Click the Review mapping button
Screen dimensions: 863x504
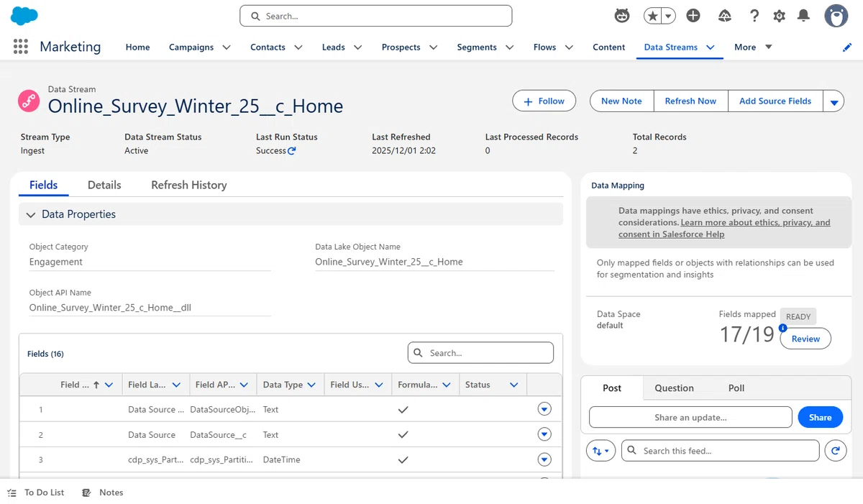[x=805, y=339]
